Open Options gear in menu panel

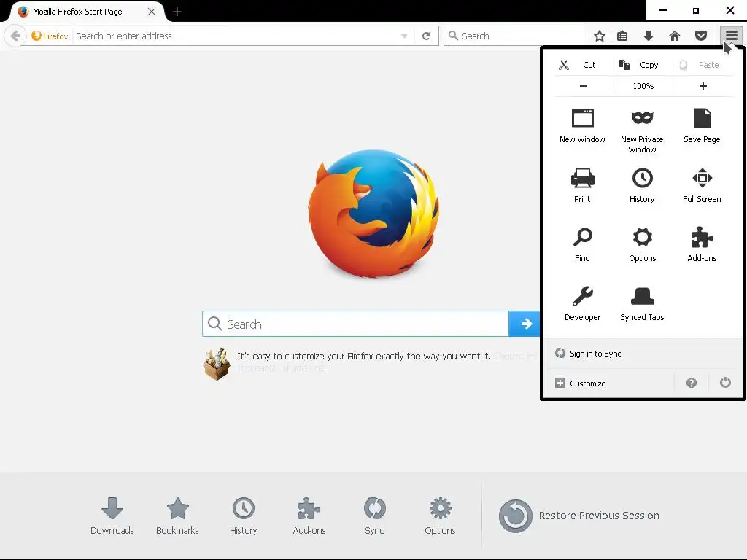(x=642, y=245)
